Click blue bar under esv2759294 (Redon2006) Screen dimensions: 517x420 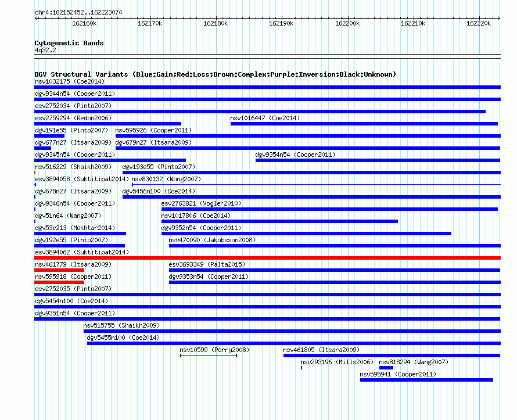(108, 124)
